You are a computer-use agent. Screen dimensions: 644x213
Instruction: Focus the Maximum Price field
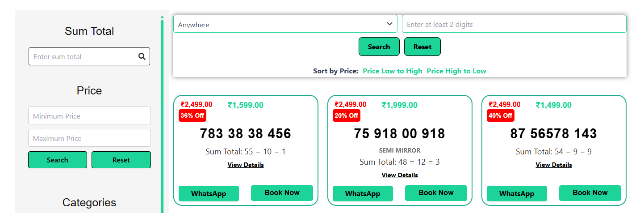(x=89, y=138)
